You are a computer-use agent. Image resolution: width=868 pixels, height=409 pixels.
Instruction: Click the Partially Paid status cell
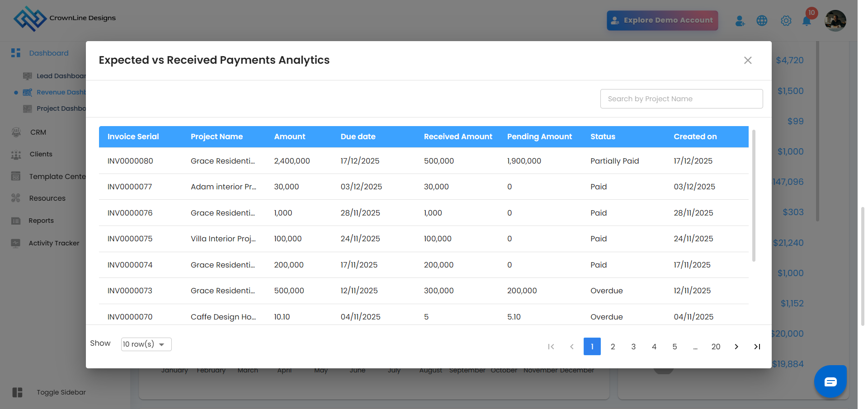[x=615, y=161]
